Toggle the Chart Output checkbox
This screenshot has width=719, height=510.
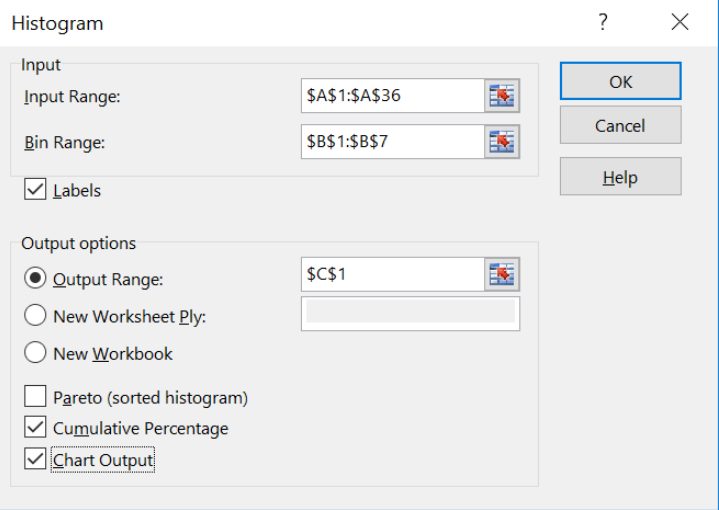[35, 459]
